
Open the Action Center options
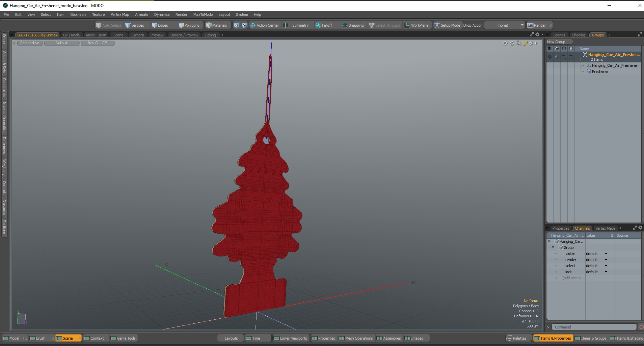coord(264,25)
